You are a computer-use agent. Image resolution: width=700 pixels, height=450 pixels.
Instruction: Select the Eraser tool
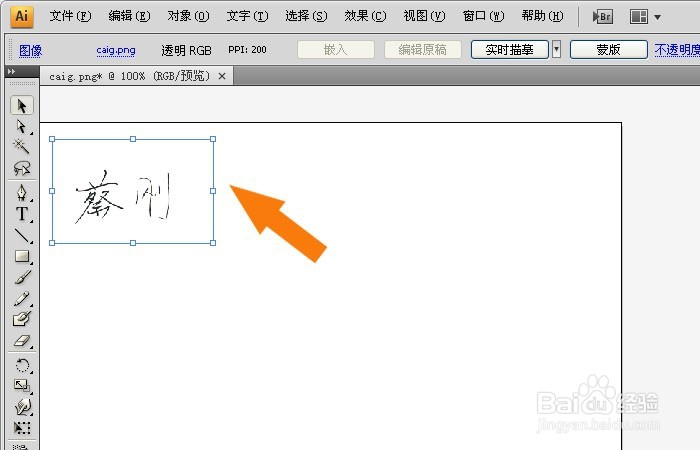coord(21,341)
